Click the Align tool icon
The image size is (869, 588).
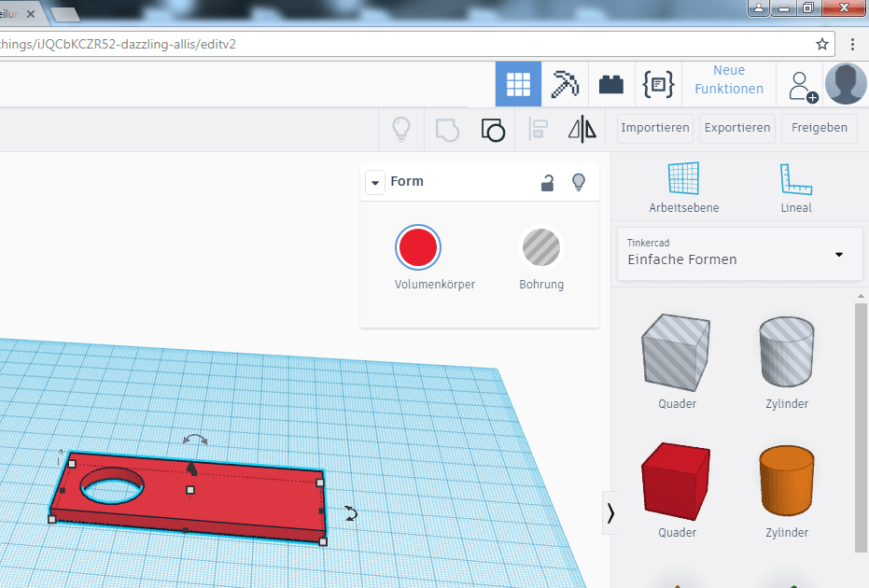point(538,130)
